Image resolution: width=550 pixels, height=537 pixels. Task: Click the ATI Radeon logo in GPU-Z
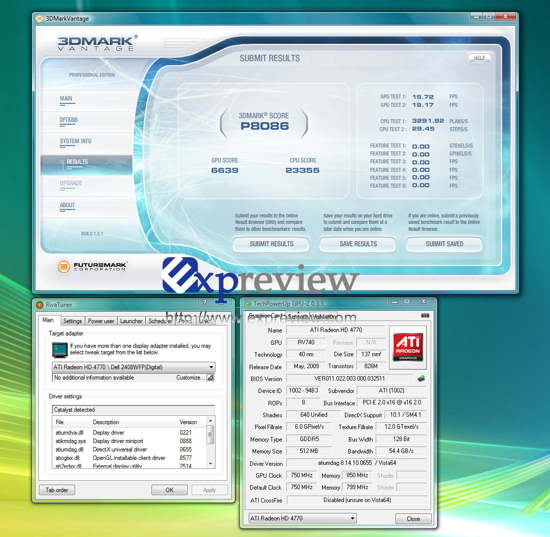coord(408,347)
